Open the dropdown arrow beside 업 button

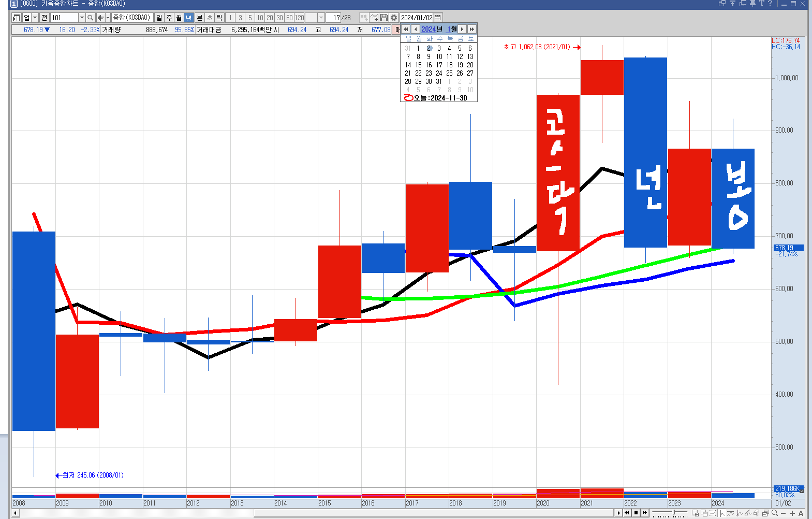pyautogui.click(x=35, y=18)
